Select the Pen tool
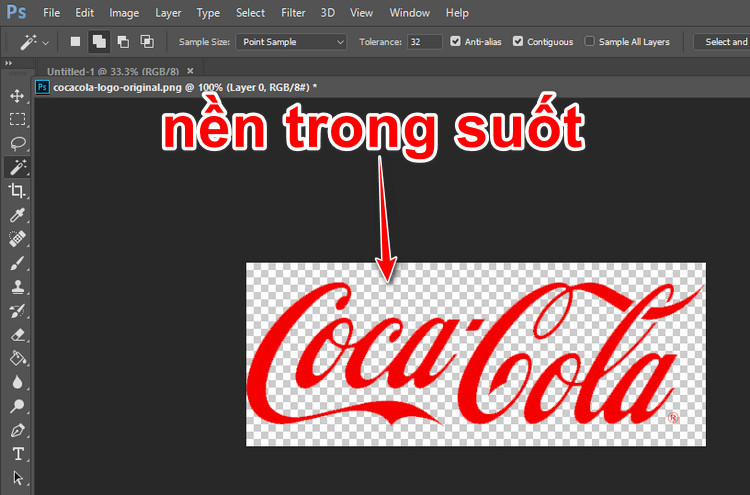Image resolution: width=750 pixels, height=495 pixels. click(17, 430)
